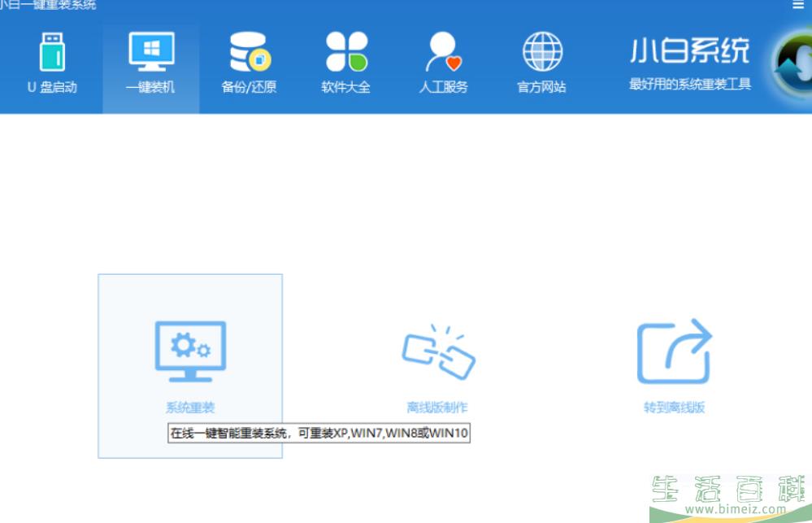Select 离线版制作 broken-link icon
The height and width of the screenshot is (523, 812).
click(438, 352)
